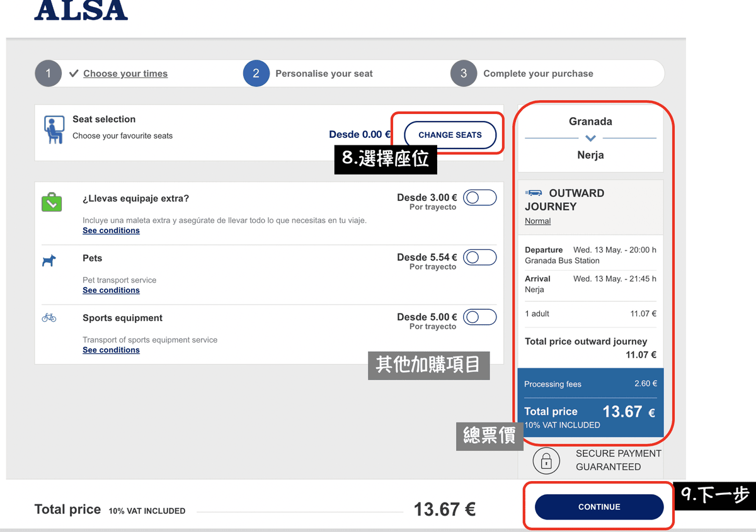Click the Nerja destination heading
Viewport: 756px width, 532px height.
[x=590, y=155]
